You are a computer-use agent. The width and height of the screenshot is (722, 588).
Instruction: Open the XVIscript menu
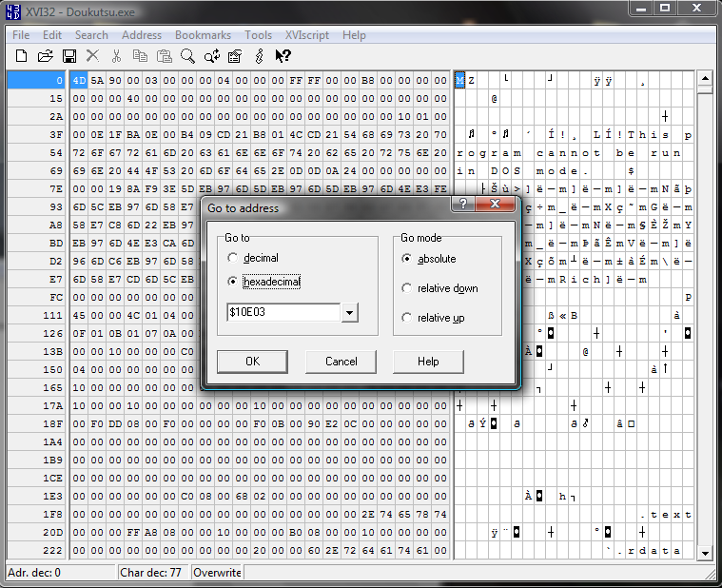[307, 35]
